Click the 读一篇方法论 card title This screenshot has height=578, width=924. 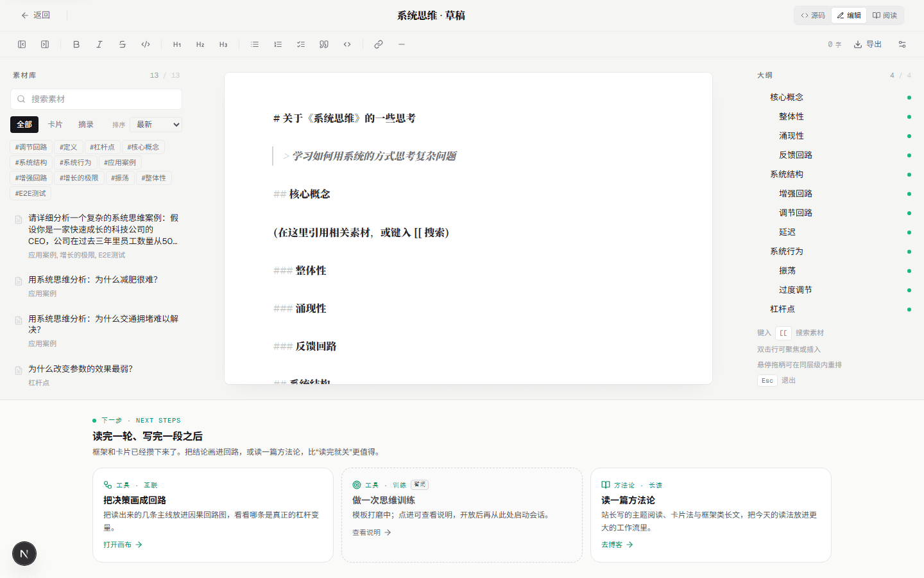(x=628, y=500)
